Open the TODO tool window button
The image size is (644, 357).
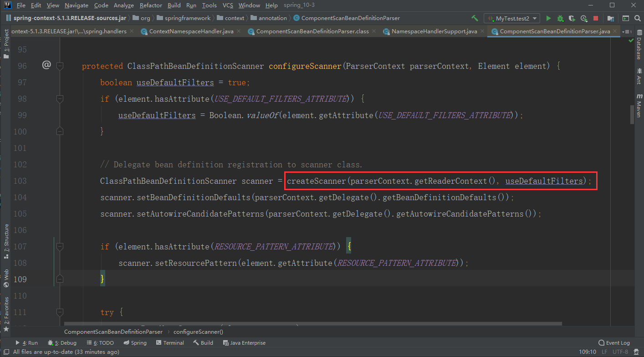[100, 343]
